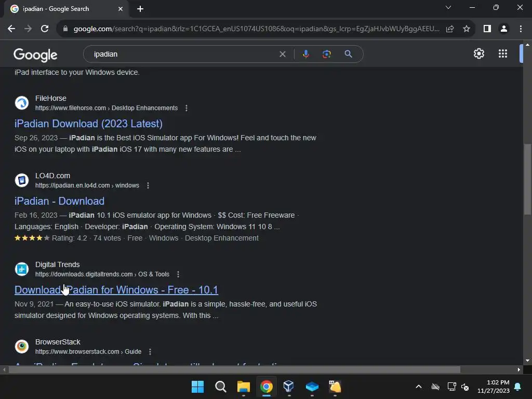The height and width of the screenshot is (399, 532).
Task: Bookmark this page with star icon
Action: tap(467, 29)
